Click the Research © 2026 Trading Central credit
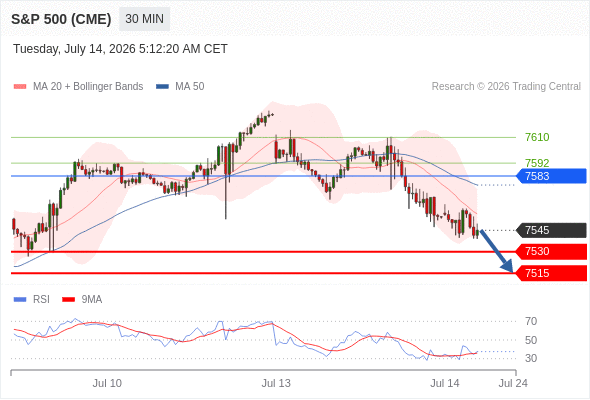Image resolution: width=590 pixels, height=400 pixels. pyautogui.click(x=506, y=87)
